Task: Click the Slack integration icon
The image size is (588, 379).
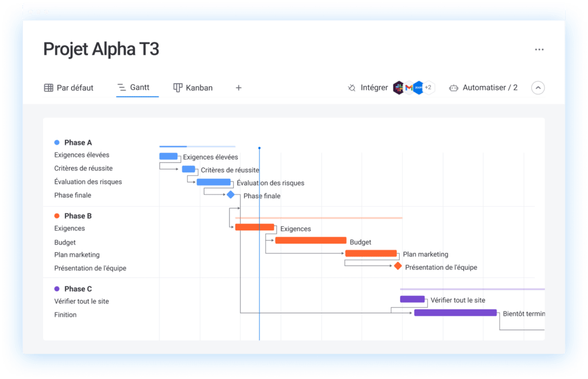Action: [399, 88]
